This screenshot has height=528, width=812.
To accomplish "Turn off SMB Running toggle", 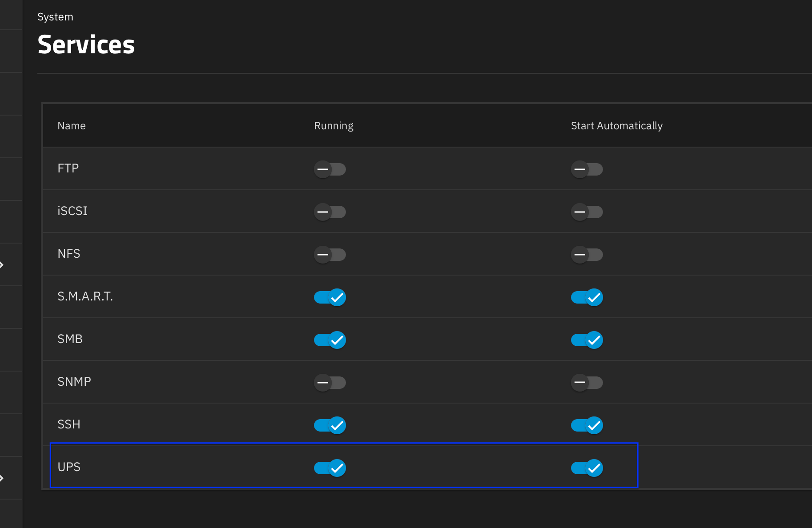I will pyautogui.click(x=330, y=340).
